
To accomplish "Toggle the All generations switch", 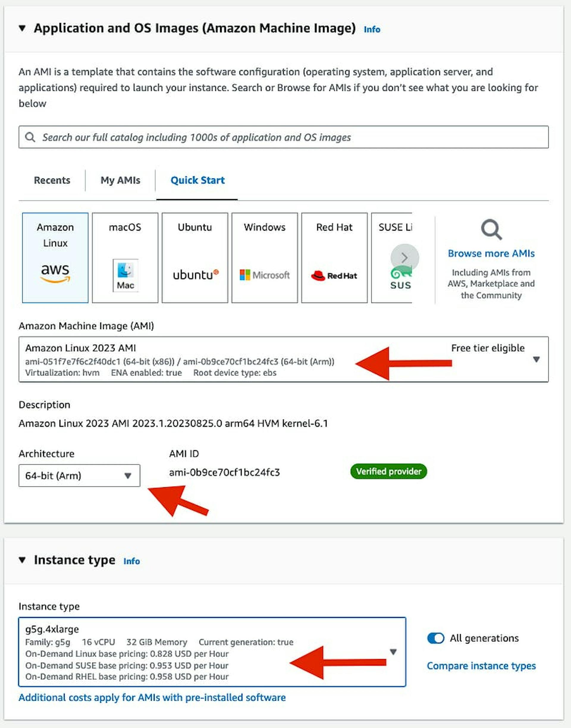I will [436, 638].
